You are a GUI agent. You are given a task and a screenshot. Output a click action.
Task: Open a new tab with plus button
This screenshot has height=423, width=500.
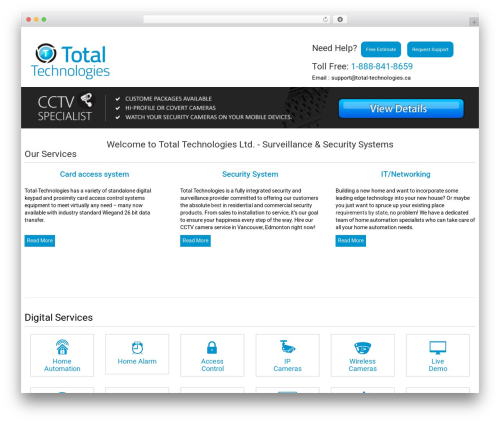point(474,22)
